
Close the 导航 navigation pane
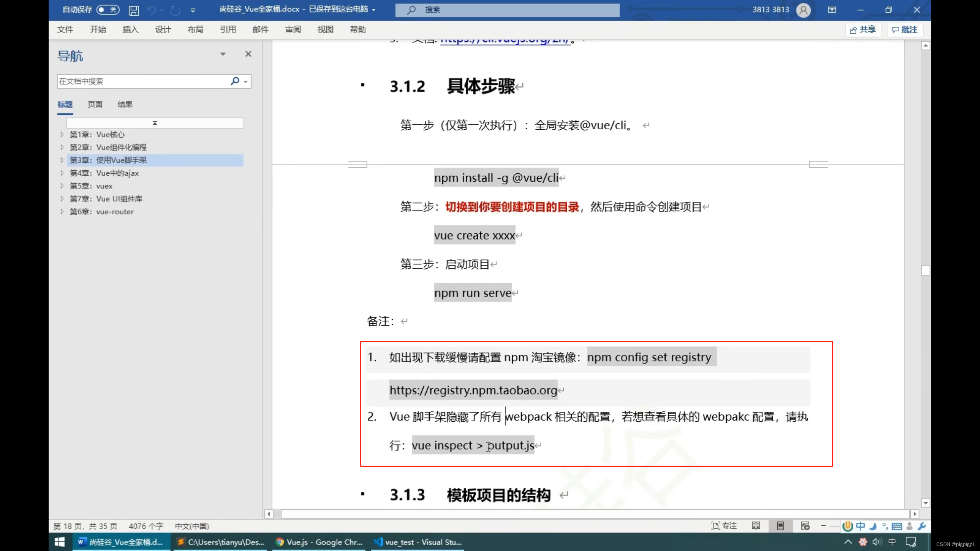(x=248, y=54)
